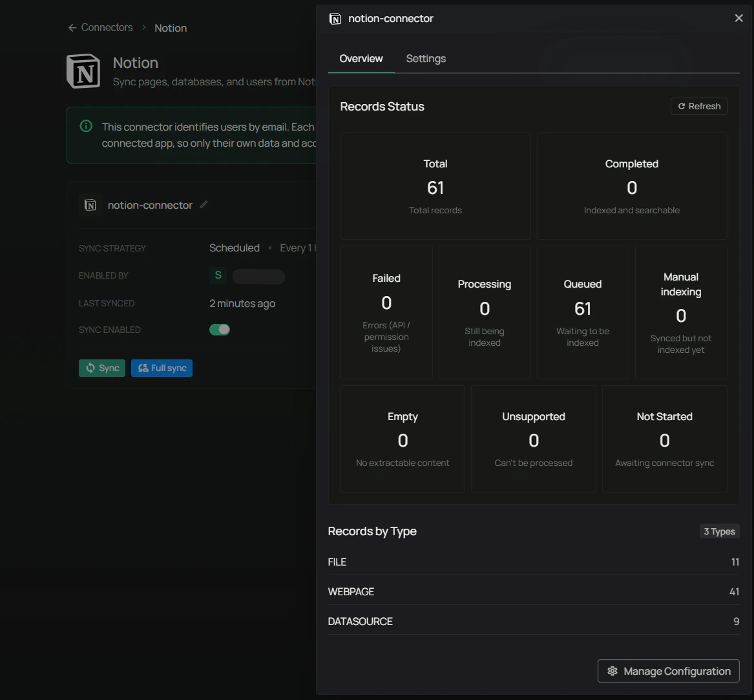Click the Notion page heading
Image resolution: width=754 pixels, height=700 pixels.
(x=135, y=63)
